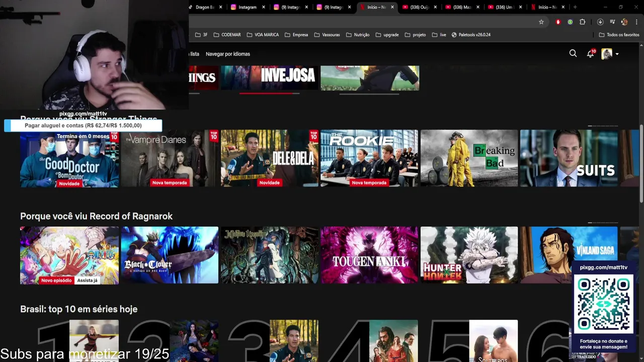Image resolution: width=644 pixels, height=362 pixels.
Task: Open the Black Clover anime card
Action: [170, 255]
